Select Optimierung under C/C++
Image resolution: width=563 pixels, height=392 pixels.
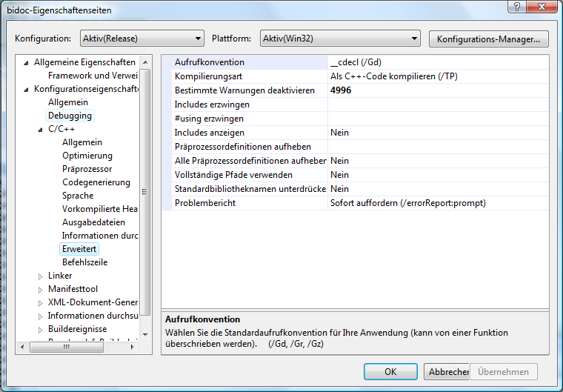(x=87, y=156)
